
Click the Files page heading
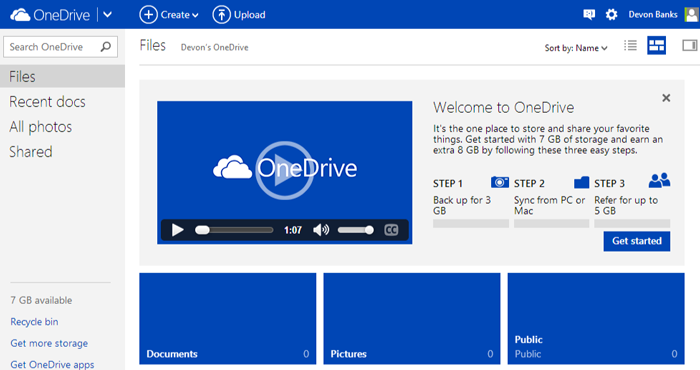[153, 46]
